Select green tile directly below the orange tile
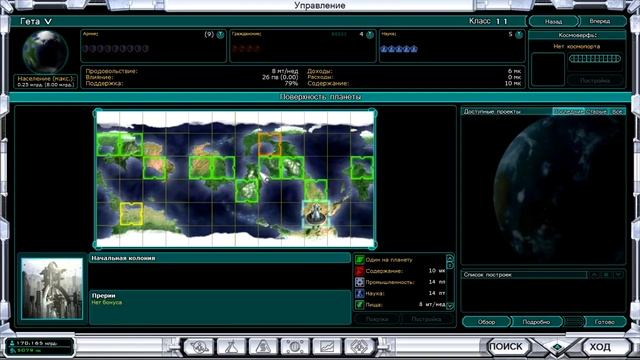This screenshot has width=640, height=360. [269, 167]
